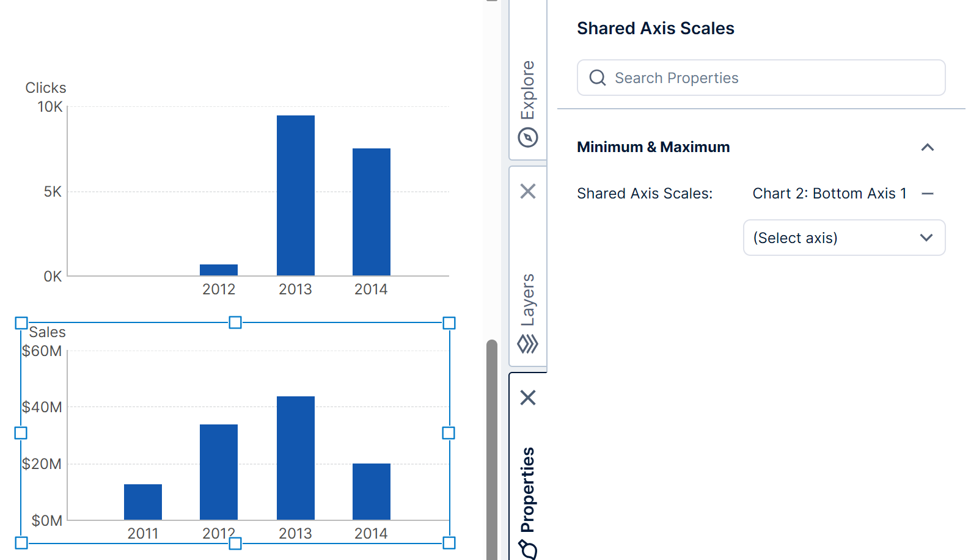Click the Layers stacked-chevrons icon
The image size is (971, 560).
528,344
